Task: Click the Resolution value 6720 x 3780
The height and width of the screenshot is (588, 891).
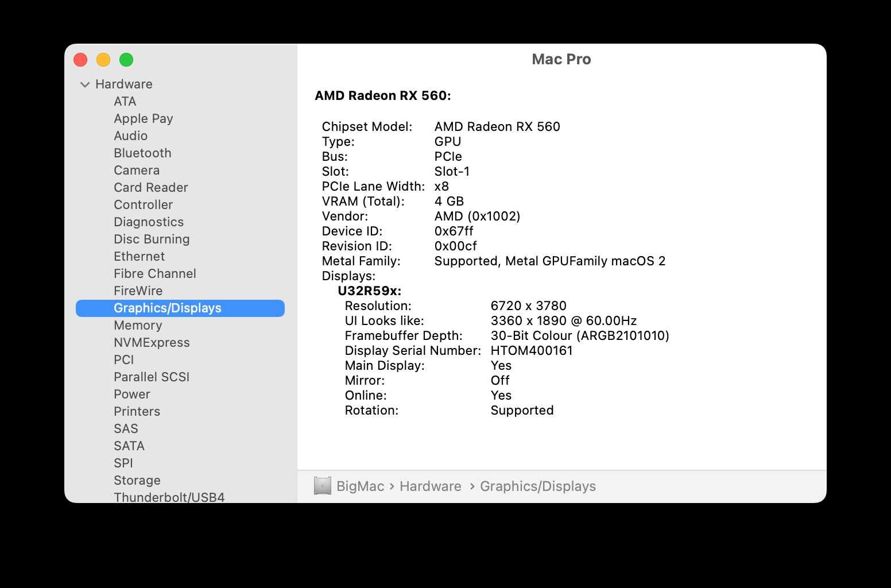Action: pos(529,305)
